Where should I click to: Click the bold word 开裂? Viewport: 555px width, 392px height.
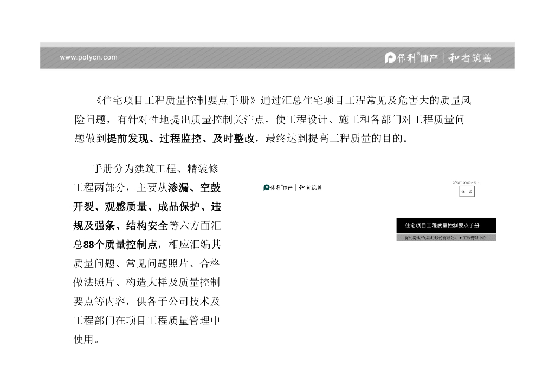(x=83, y=207)
